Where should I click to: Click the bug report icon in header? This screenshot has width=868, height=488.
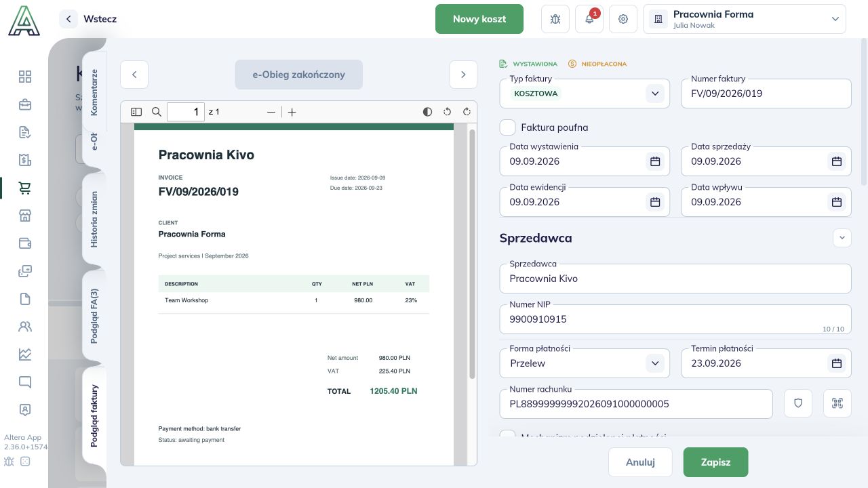(x=555, y=19)
